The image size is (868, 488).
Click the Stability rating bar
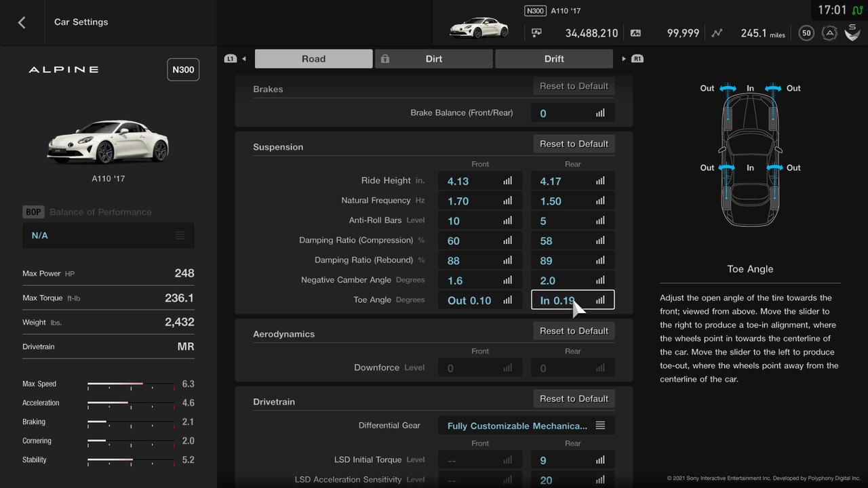(132, 460)
